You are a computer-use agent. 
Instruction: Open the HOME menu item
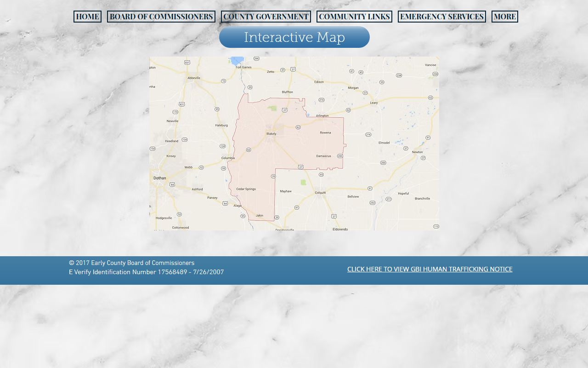pyautogui.click(x=87, y=17)
